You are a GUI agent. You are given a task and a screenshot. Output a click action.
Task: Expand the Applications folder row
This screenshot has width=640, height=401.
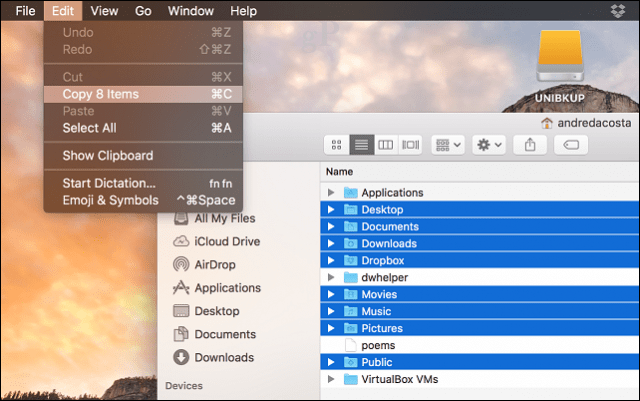pyautogui.click(x=331, y=192)
